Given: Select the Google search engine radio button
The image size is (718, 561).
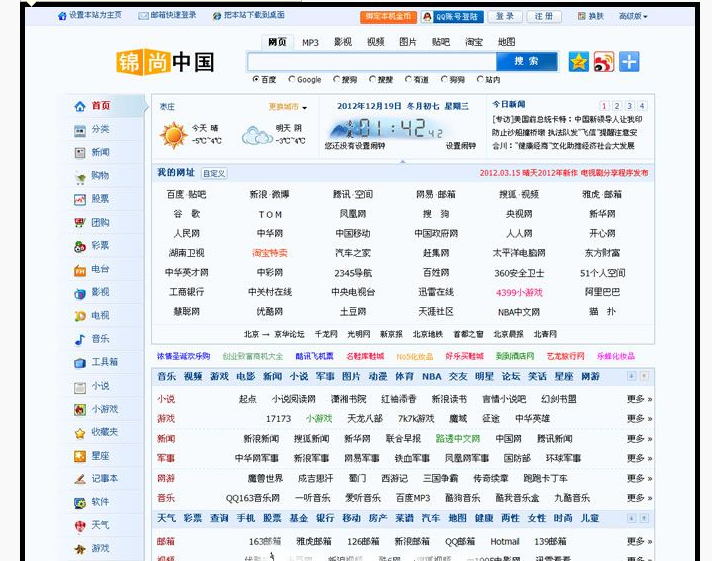Looking at the screenshot, I should click(x=291, y=79).
